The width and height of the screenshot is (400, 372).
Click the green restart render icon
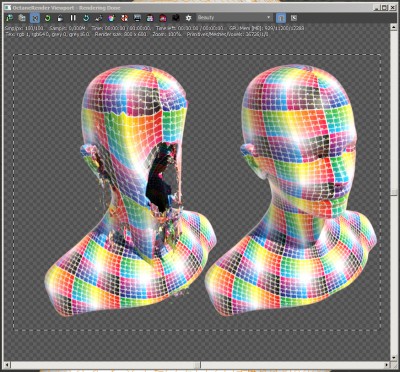tap(47, 18)
